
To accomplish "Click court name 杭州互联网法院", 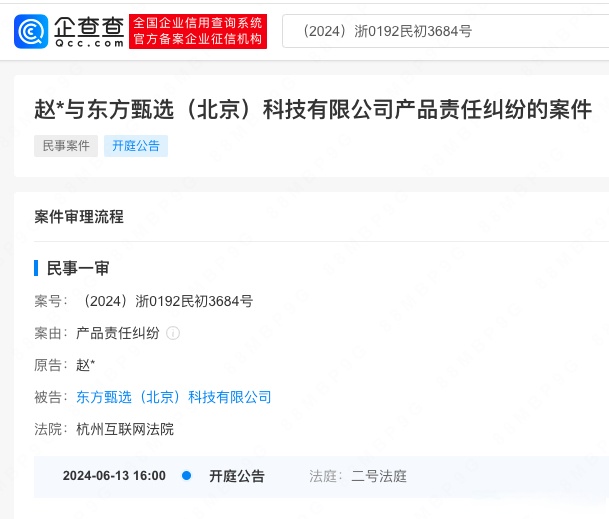I will pyautogui.click(x=125, y=429).
